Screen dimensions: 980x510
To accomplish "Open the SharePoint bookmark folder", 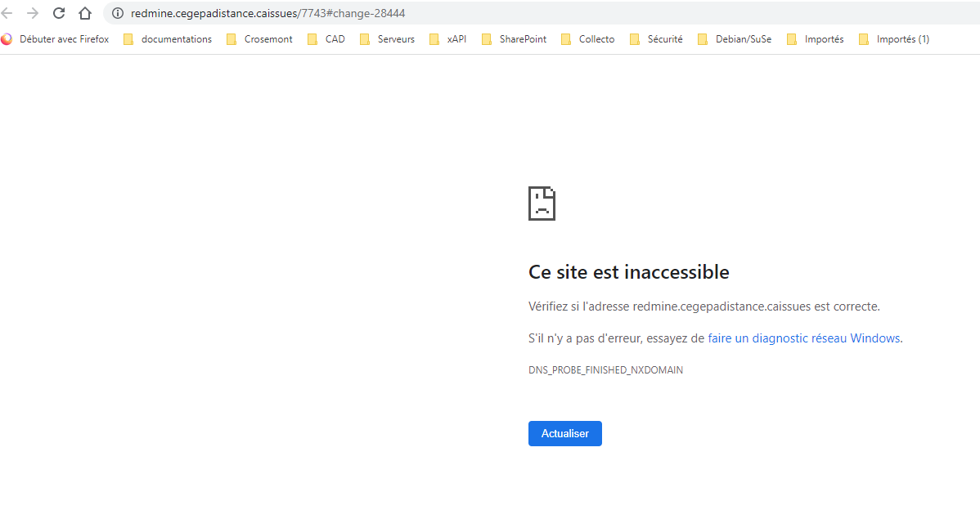I will pyautogui.click(x=515, y=39).
